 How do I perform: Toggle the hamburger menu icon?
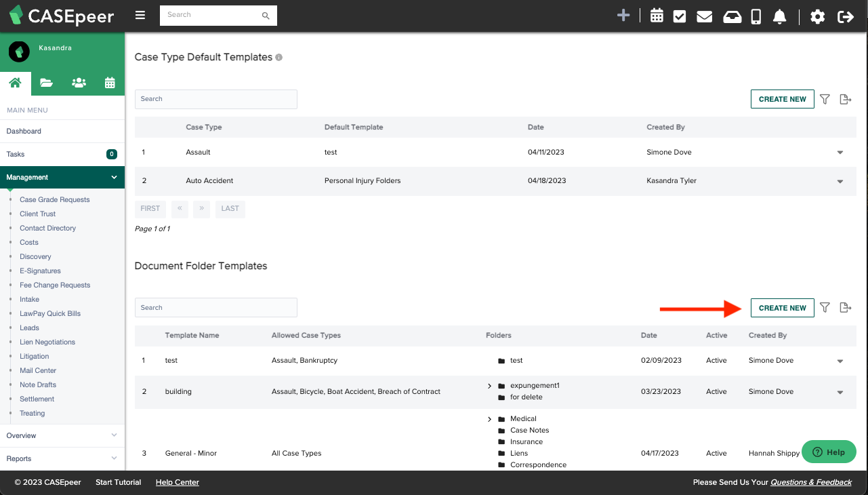pos(140,15)
